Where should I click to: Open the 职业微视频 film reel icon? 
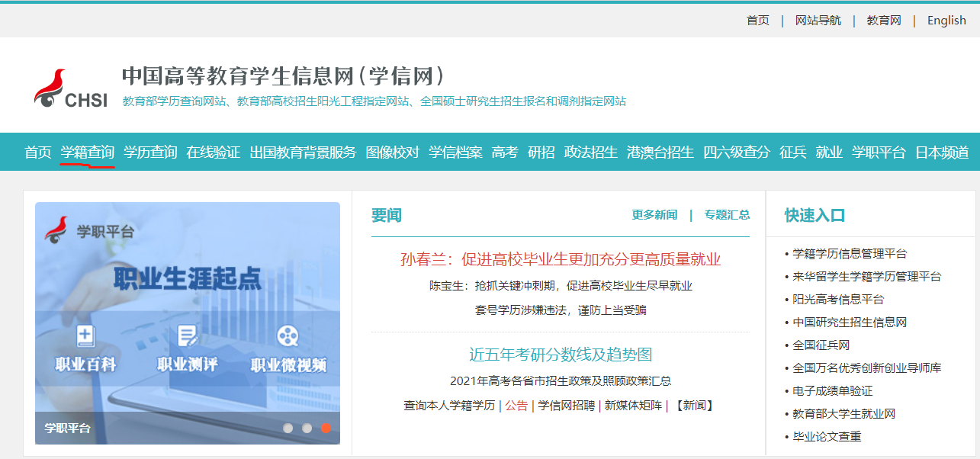coord(288,336)
